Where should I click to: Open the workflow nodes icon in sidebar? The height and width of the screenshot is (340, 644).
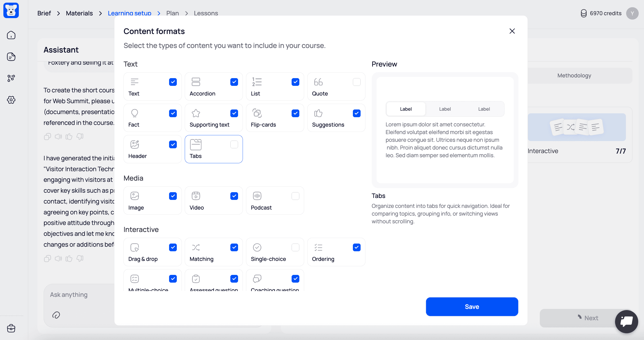pyautogui.click(x=11, y=78)
